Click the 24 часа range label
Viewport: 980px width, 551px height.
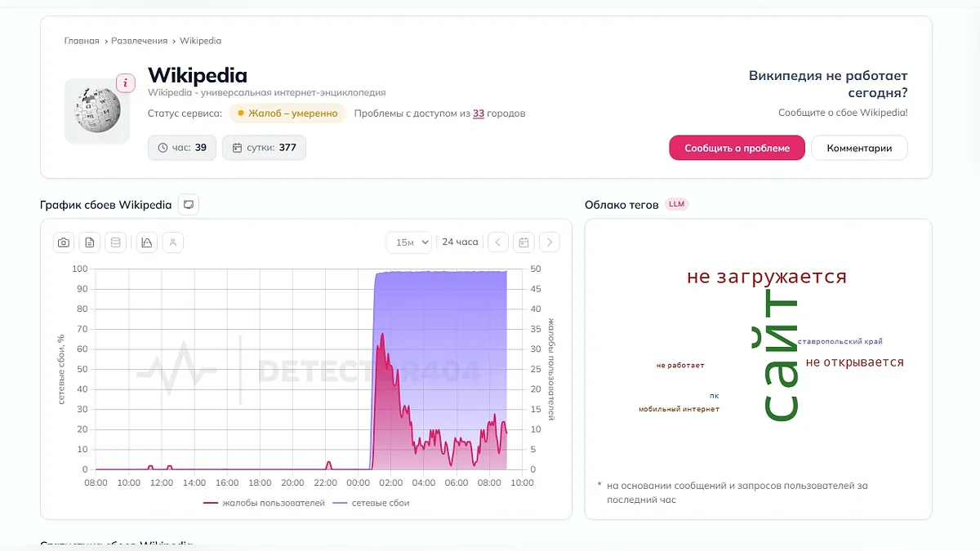point(460,242)
